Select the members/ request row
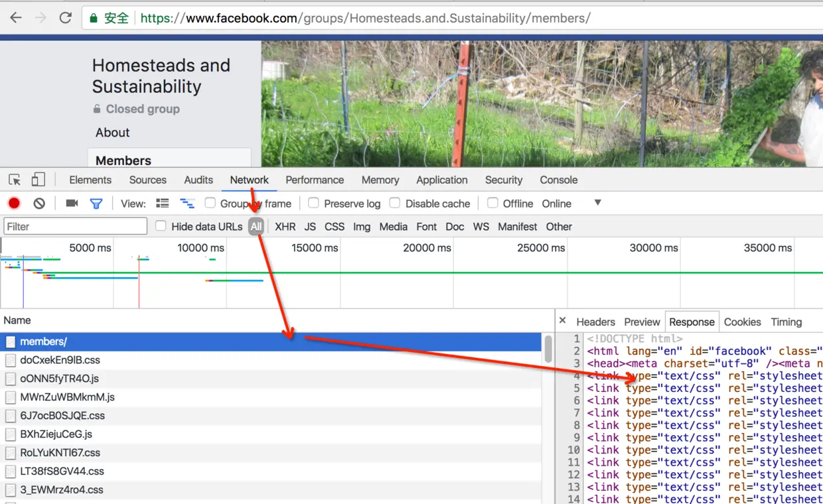 pos(271,342)
